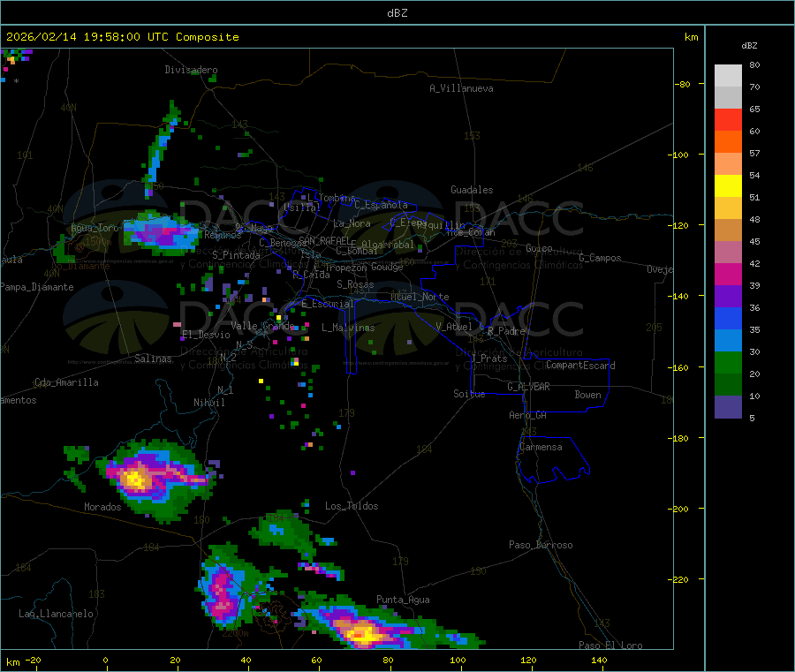
Task: Click the Valle_Grande label
Action: click(x=262, y=325)
